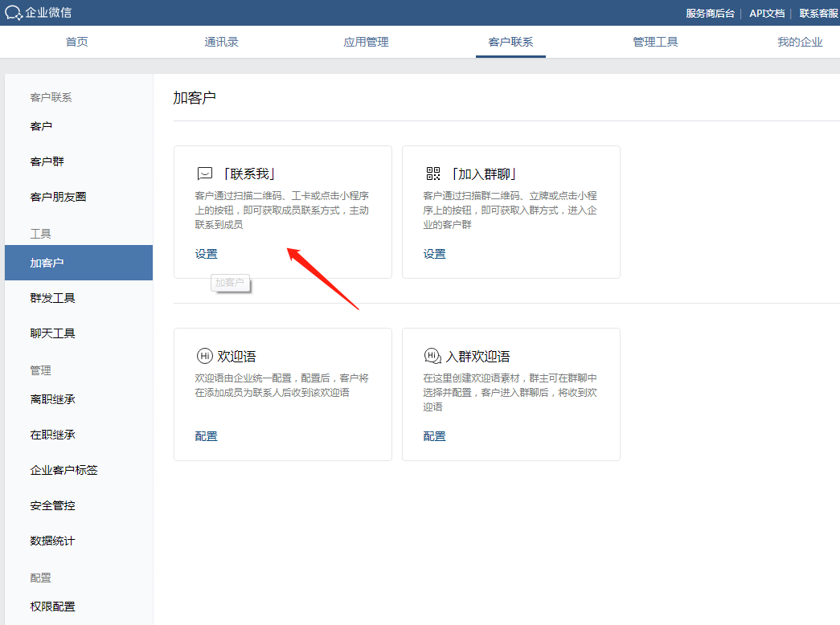This screenshot has height=625, width=840.
Task: Click the envelope icon beside 「联系我」
Action: coord(204,174)
